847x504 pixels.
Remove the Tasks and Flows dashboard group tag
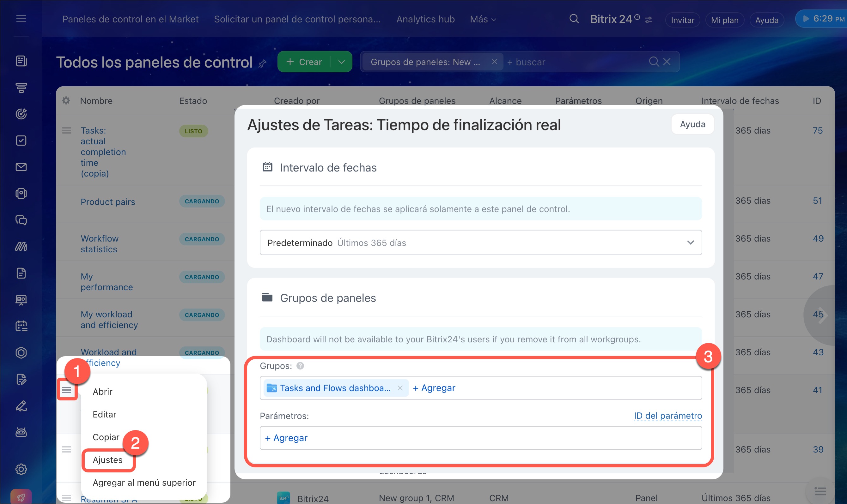coord(400,388)
